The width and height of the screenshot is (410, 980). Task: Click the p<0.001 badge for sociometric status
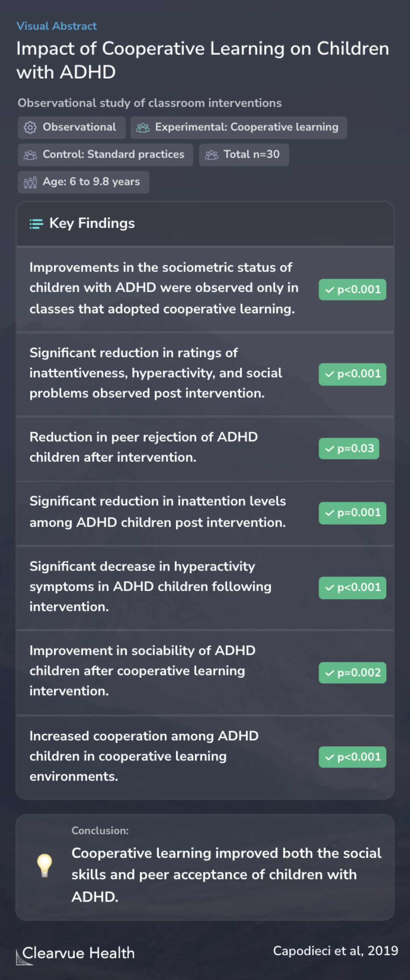point(352,290)
